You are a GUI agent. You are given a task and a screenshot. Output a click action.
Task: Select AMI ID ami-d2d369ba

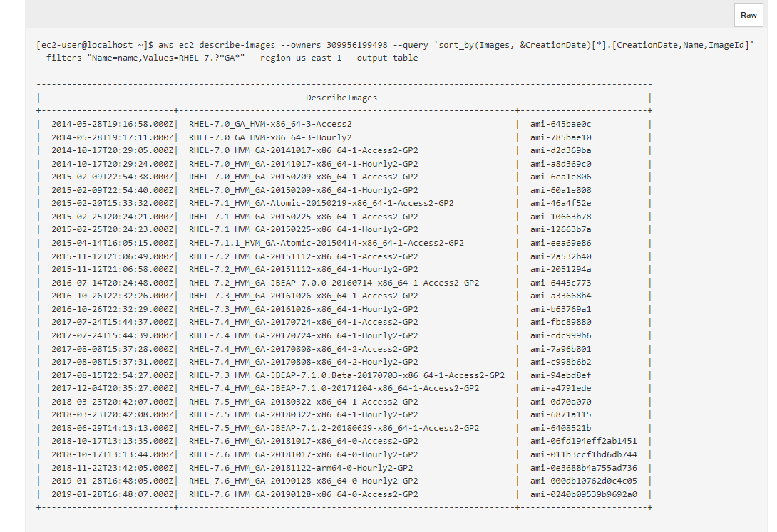coord(560,150)
